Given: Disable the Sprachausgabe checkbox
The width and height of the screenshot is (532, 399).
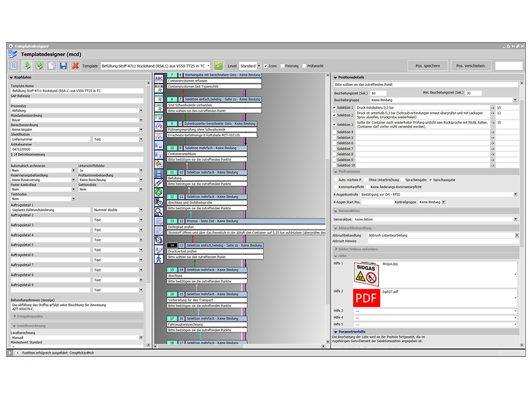Looking at the screenshot, I should pyautogui.click(x=430, y=180).
